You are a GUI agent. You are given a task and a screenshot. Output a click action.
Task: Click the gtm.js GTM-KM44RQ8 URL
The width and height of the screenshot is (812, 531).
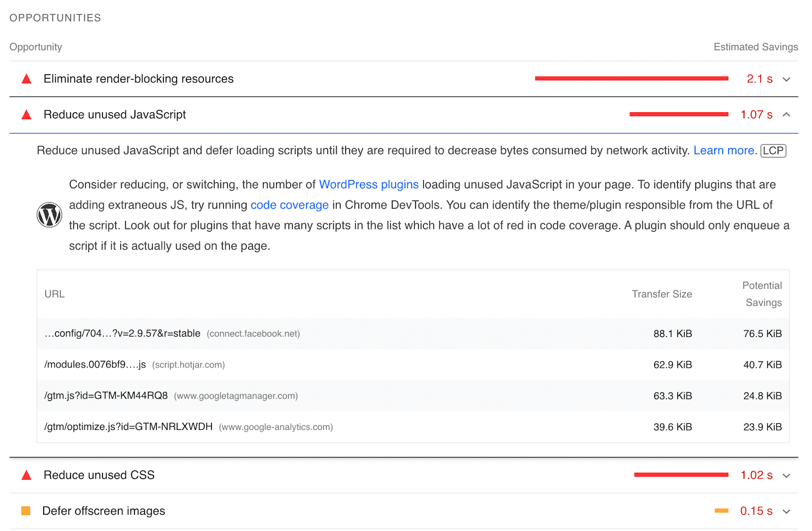coord(106,395)
